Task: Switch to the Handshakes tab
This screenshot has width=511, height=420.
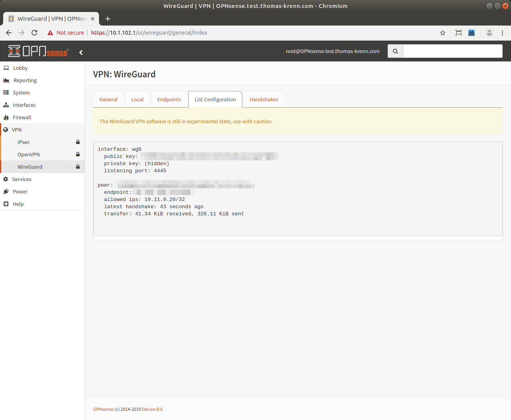Action: (x=263, y=99)
